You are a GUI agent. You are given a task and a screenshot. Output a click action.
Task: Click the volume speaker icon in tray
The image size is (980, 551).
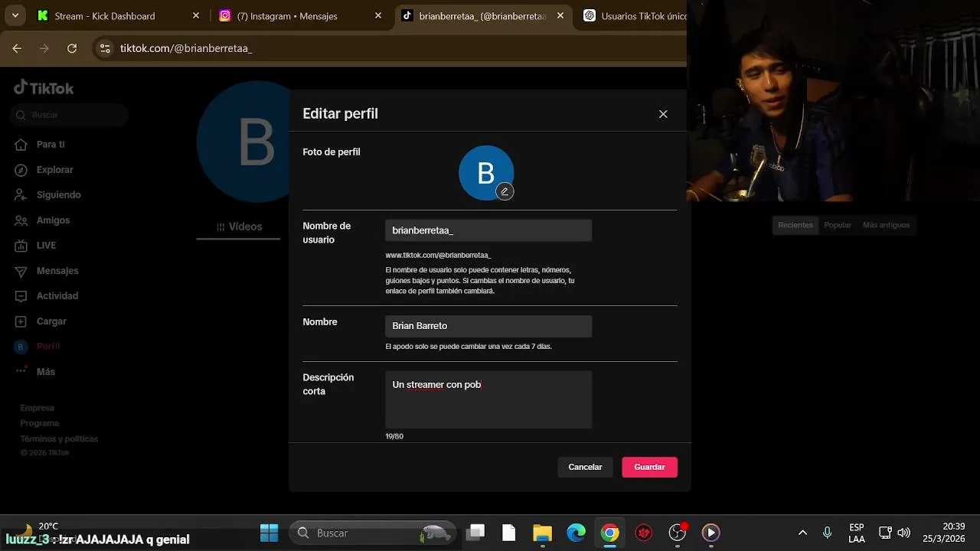tap(904, 533)
